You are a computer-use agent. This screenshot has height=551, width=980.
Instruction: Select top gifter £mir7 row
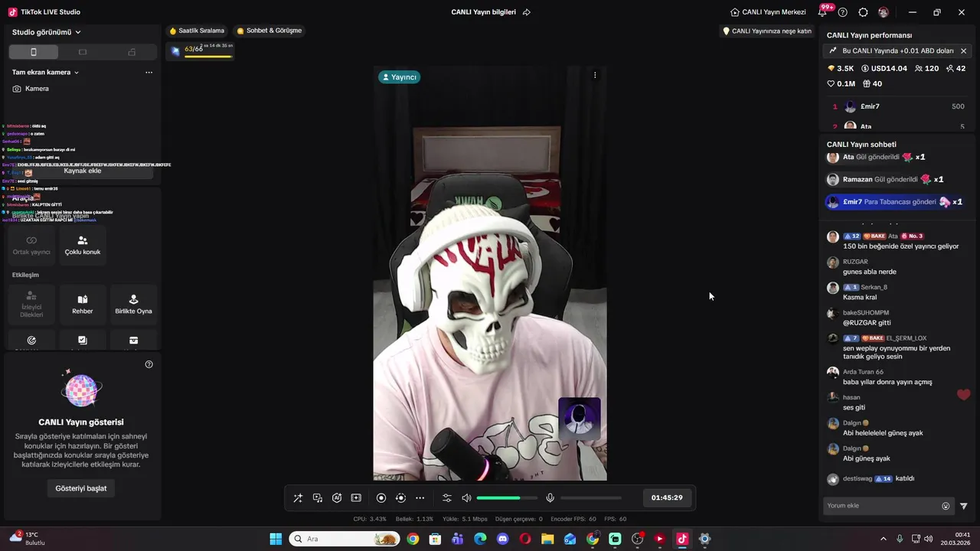coord(897,106)
